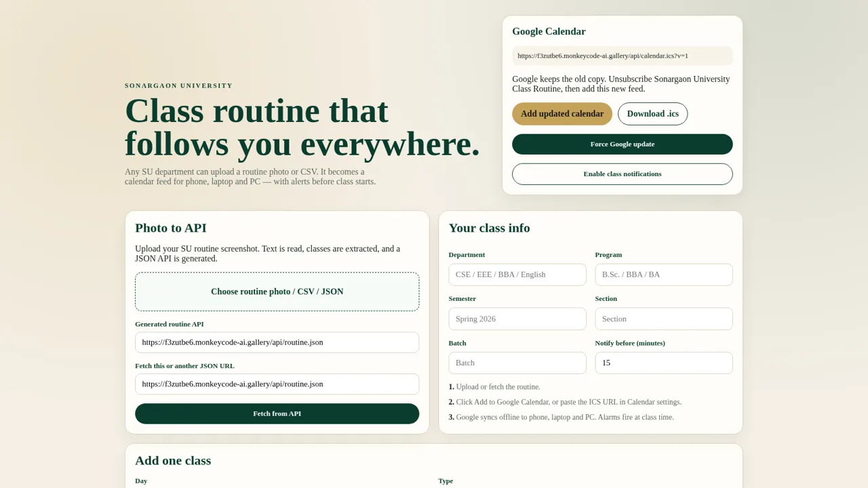The height and width of the screenshot is (488, 868).
Task: Click the "Google keeps the old copy" notice
Action: point(621,84)
